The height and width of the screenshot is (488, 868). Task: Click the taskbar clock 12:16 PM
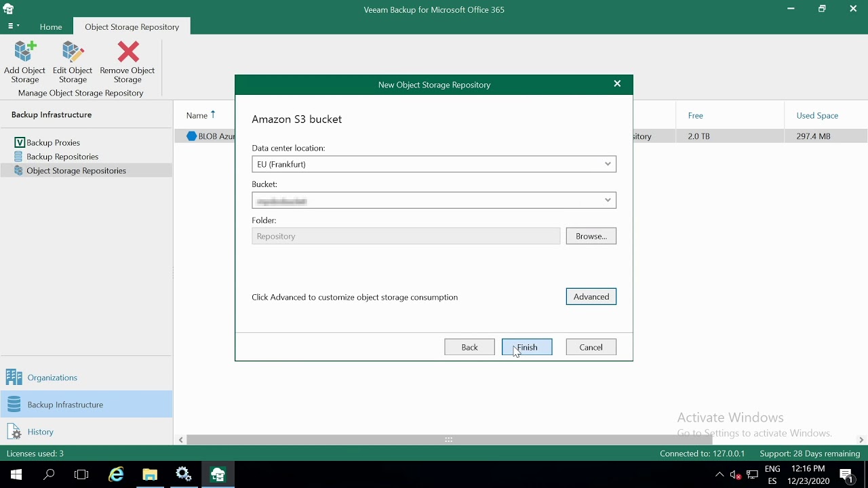point(808,468)
